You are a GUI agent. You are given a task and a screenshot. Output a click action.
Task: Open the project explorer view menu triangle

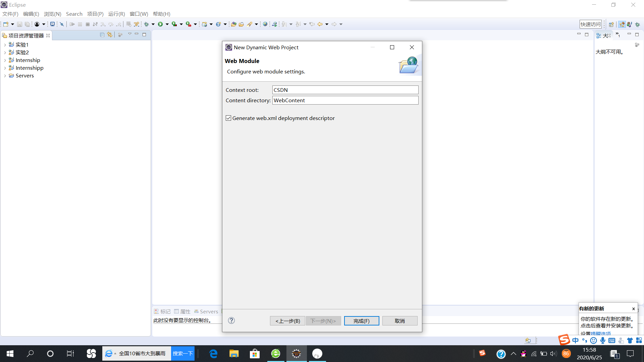point(130,34)
